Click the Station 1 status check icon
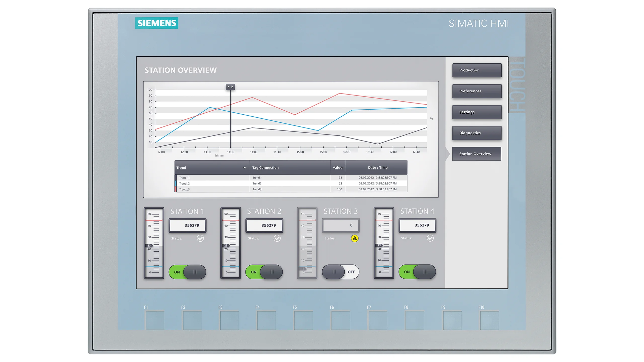Screen dimensions: 644x362 point(200,238)
